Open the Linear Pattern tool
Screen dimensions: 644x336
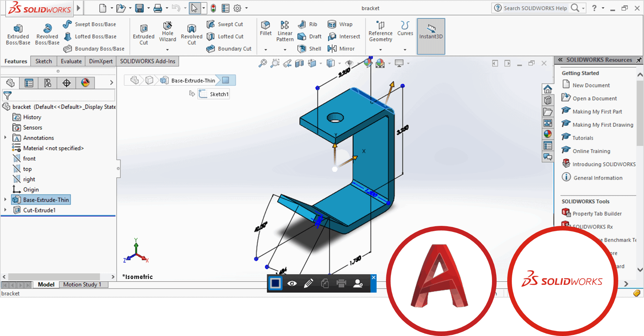(x=285, y=31)
